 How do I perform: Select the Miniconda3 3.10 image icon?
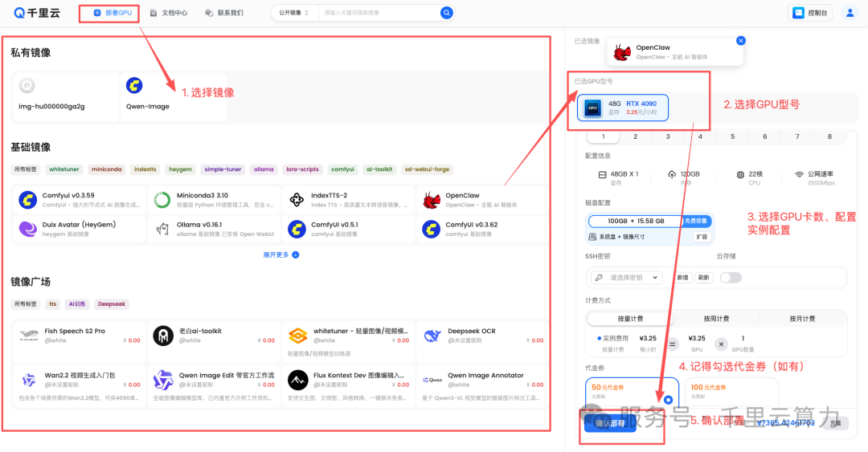click(x=162, y=200)
